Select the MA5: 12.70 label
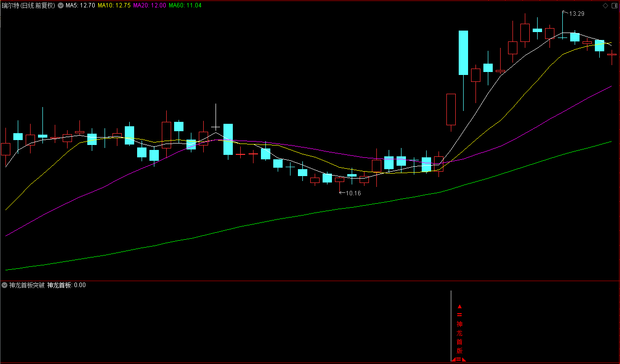The image size is (620, 364). pyautogui.click(x=80, y=5)
